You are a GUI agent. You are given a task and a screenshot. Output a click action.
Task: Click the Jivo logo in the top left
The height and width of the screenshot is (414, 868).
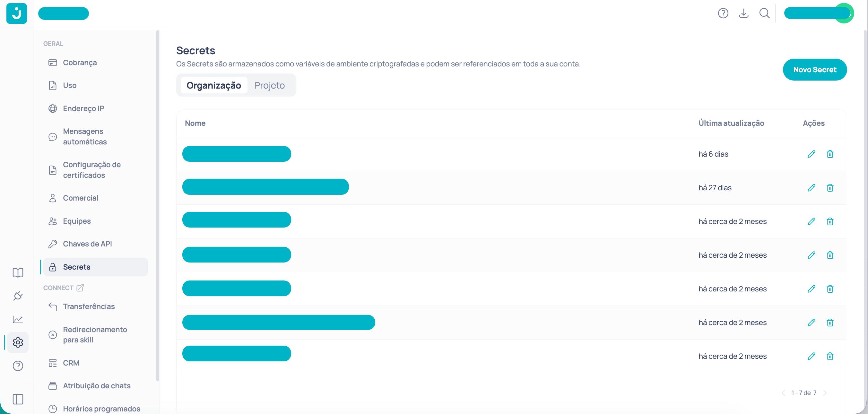16,13
